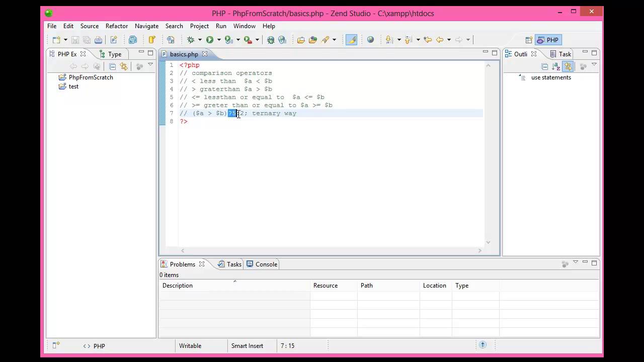Switch to the Task tab beside Outline
This screenshot has height=362, width=644.
click(560, 54)
